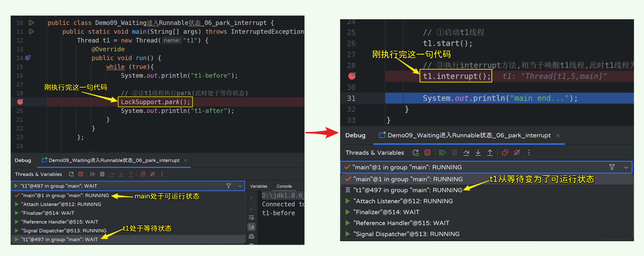Toggle breakpoint on t1.interrupt line

click(352, 76)
